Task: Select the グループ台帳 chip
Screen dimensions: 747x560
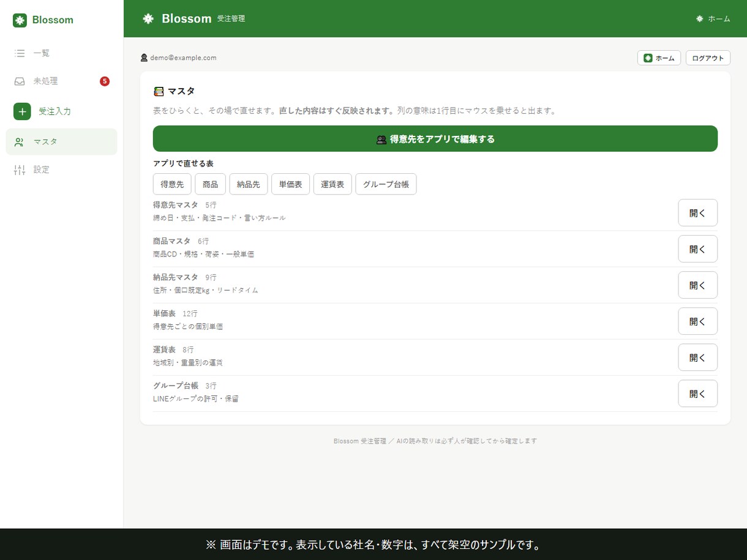Action: point(386,184)
